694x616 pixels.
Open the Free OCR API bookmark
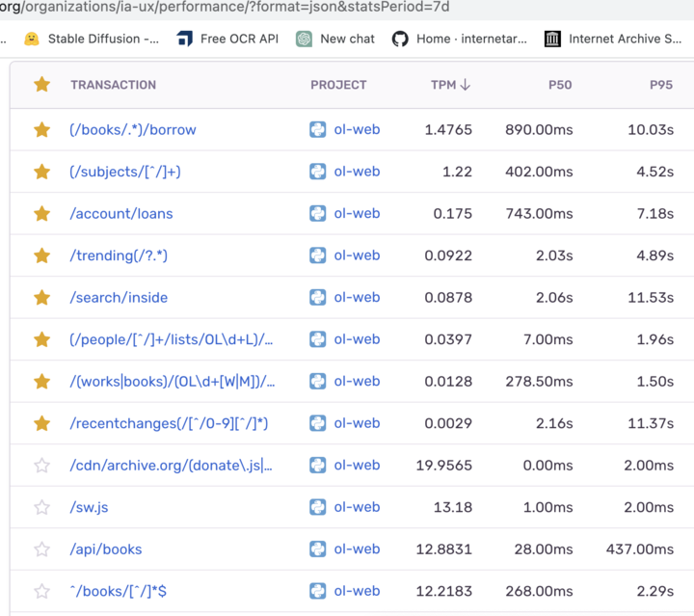227,39
